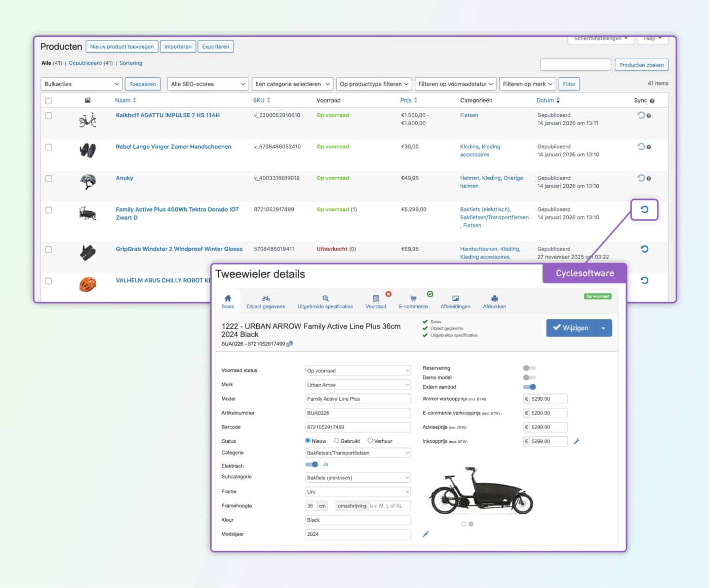Open the Kalkhoff AGATTU IMPULSE product link
This screenshot has height=588, width=709.
pos(168,115)
